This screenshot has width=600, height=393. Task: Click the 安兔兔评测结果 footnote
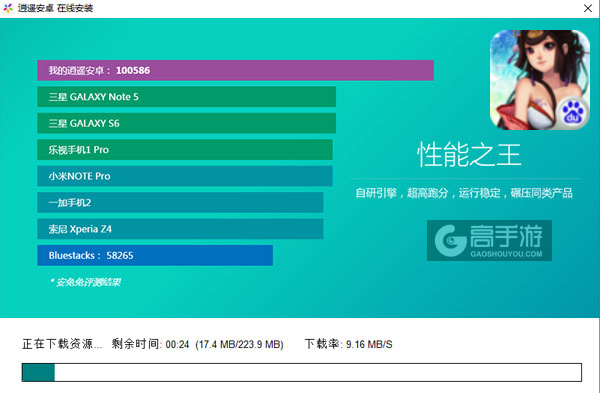(86, 282)
